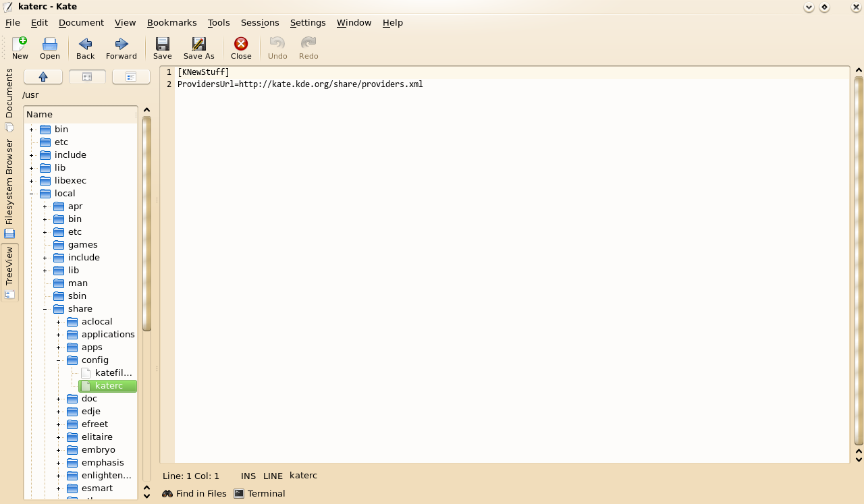864x504 pixels.
Task: Select the Filesystem Browser sidebar tab
Action: (x=9, y=189)
